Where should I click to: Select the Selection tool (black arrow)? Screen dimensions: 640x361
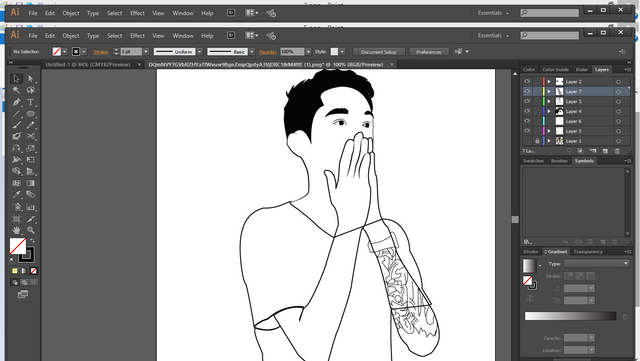pos(16,78)
